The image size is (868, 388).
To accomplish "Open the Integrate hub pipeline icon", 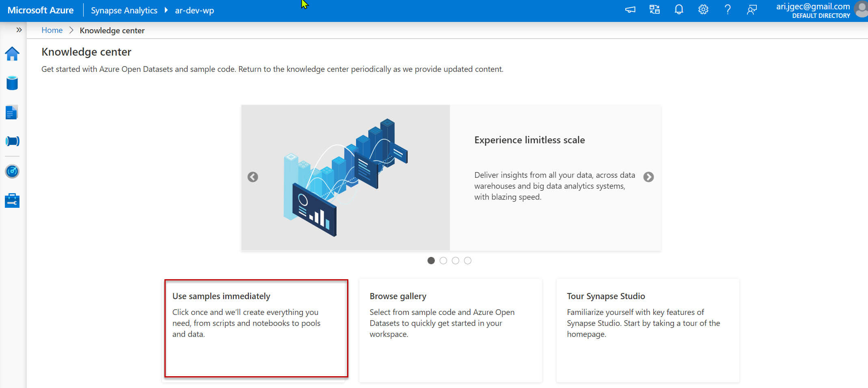I will point(12,141).
